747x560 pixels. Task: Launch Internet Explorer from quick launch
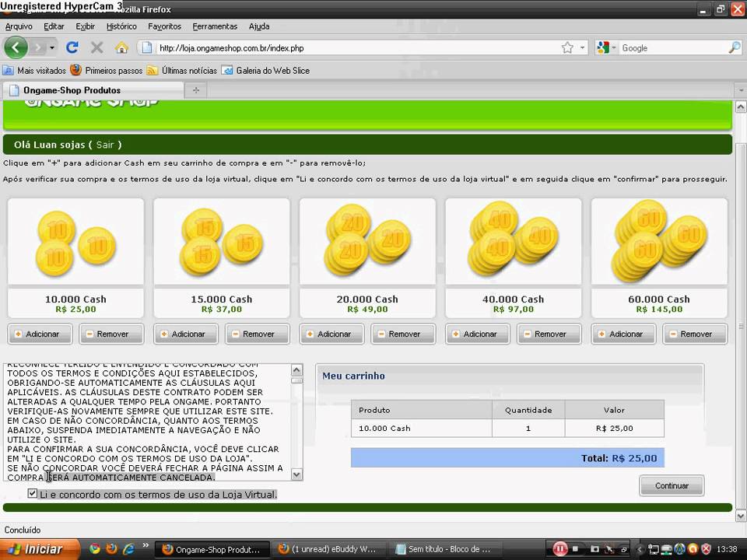point(128,549)
